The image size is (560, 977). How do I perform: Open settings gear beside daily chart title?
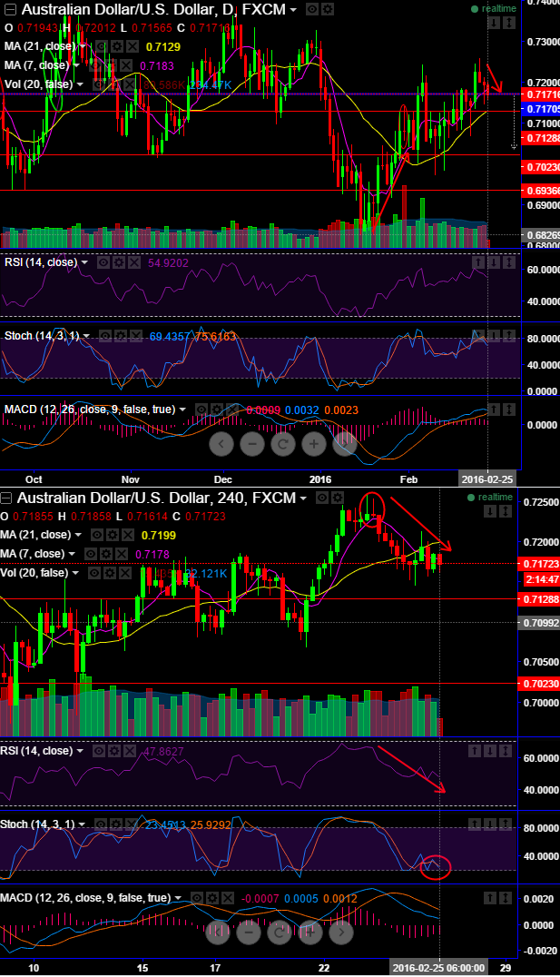click(x=328, y=9)
